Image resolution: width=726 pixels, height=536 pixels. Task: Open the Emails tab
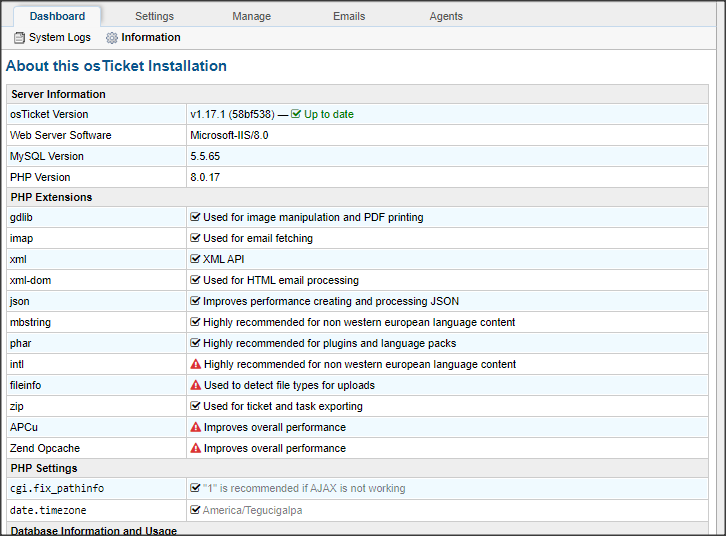click(349, 17)
